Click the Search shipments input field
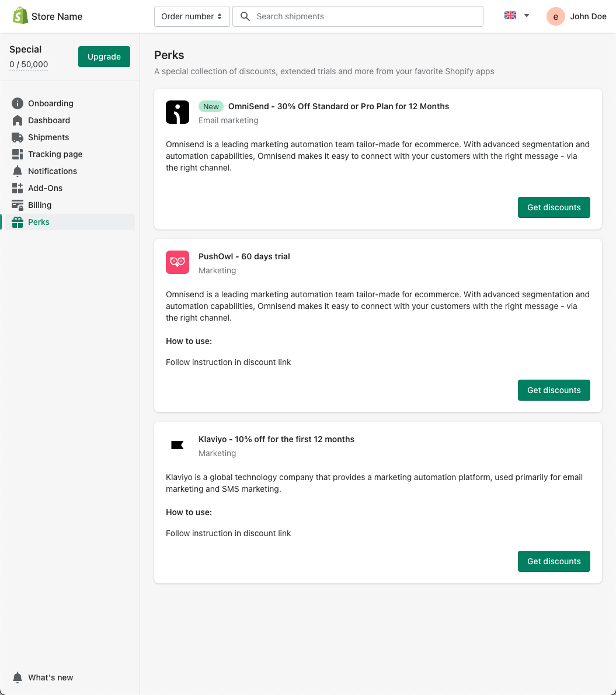Viewport: 616px width, 695px height. pos(358,16)
